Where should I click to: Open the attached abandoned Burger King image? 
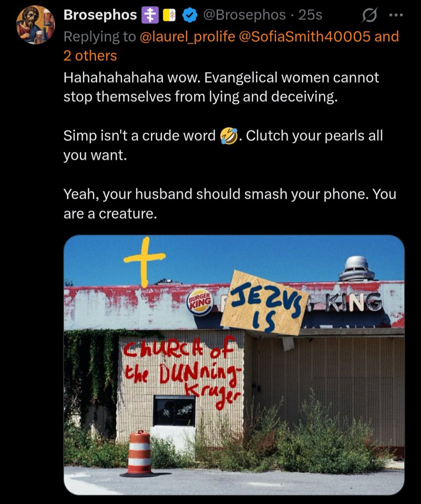pos(234,365)
